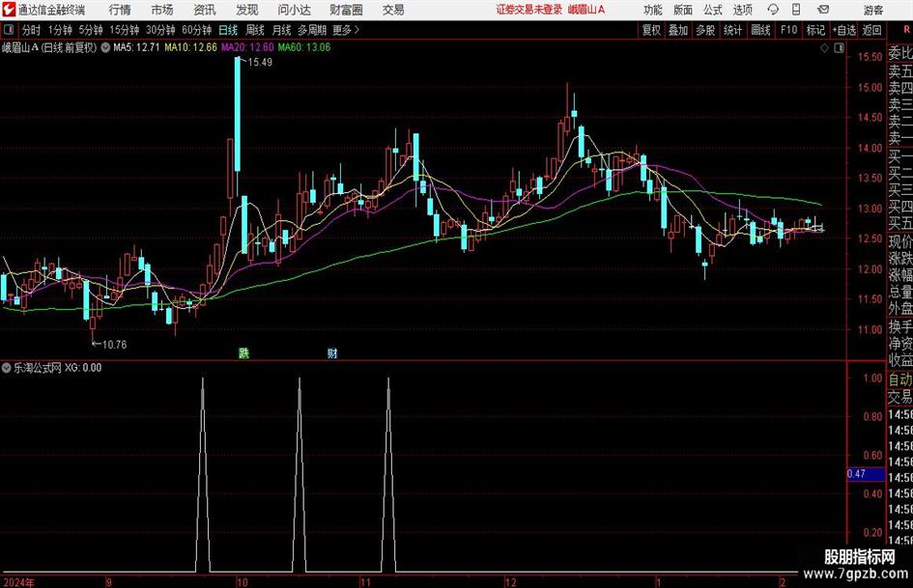Click the MA20: 12.60 indicator label

click(247, 47)
